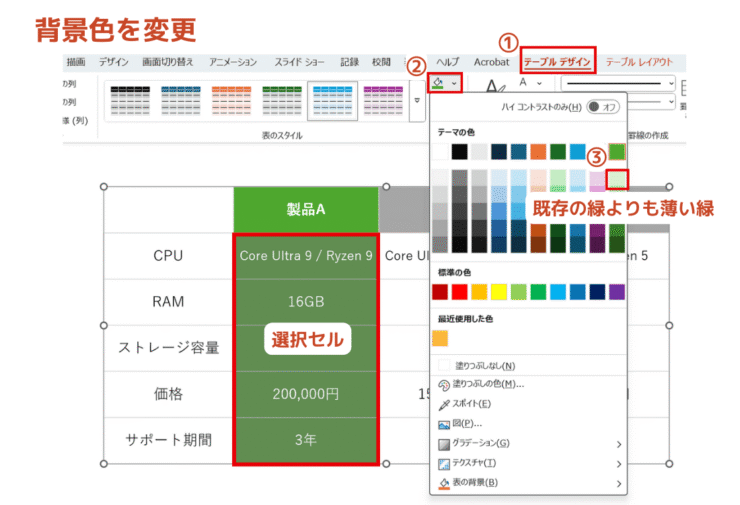Pick the white theme color swatch
740x505 pixels.
[440, 152]
